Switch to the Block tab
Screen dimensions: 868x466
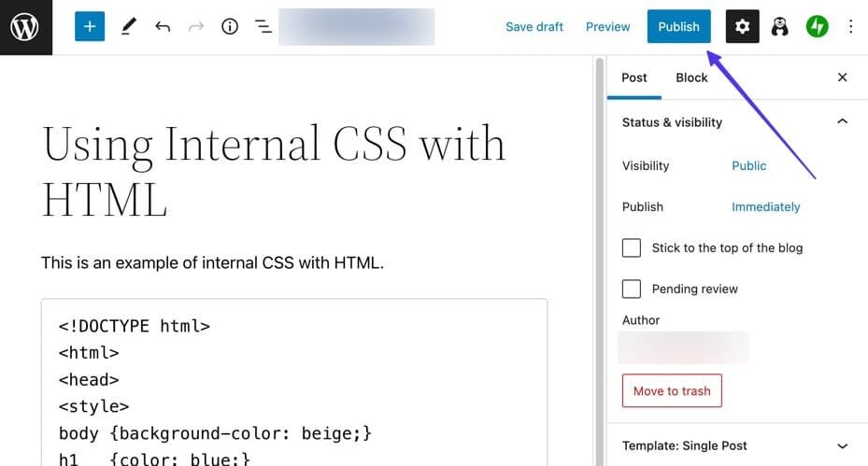pos(691,78)
